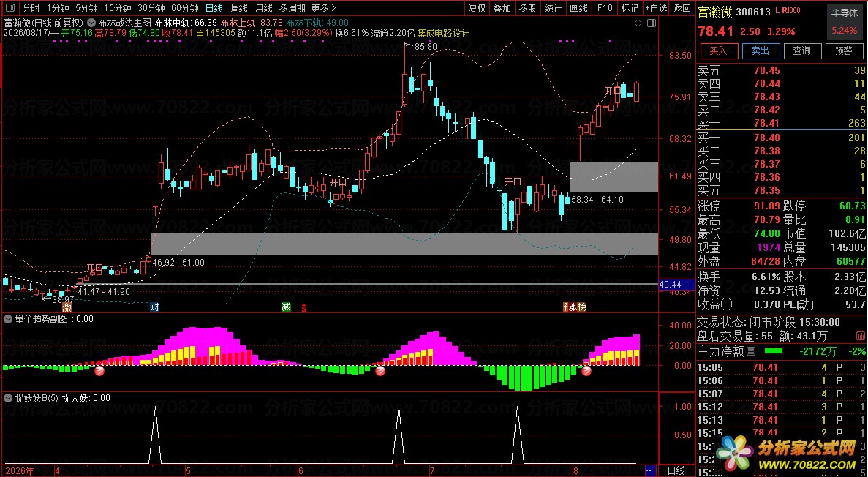Click the 买一 bid row priced 78.40
The image size is (868, 477).
[781, 138]
